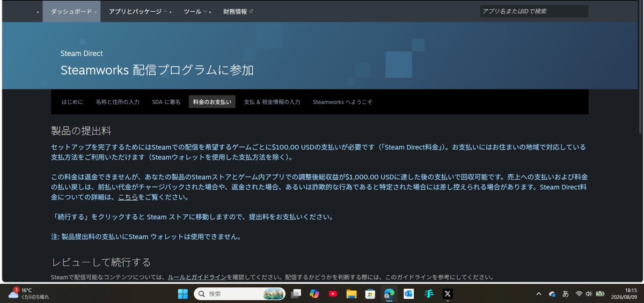Expand the アプリとパッケージ menu
This screenshot has height=303, width=644.
click(138, 11)
